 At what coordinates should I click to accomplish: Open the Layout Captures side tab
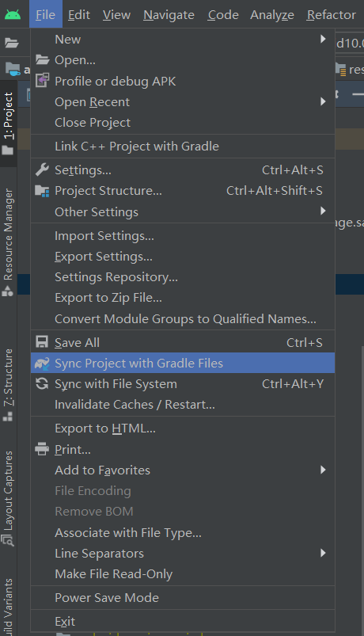[8, 498]
